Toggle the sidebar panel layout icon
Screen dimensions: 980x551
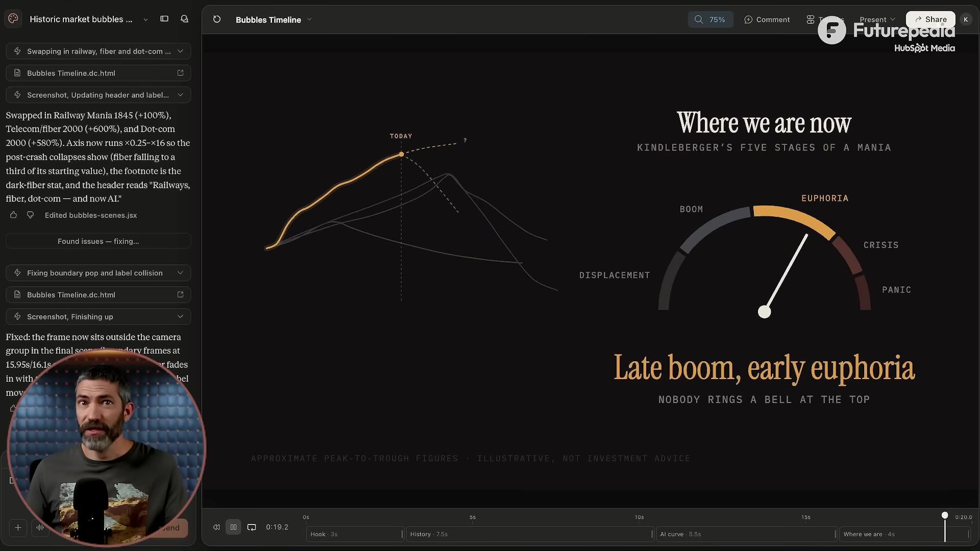[164, 19]
